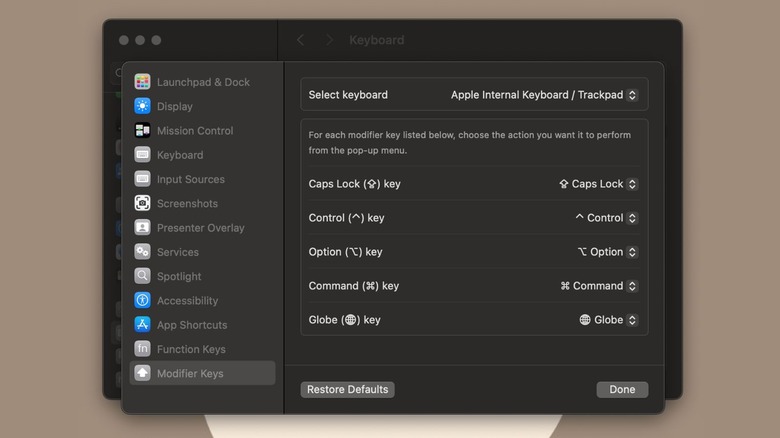The image size is (780, 438).
Task: Select Presenter Overlay entry
Action: [x=202, y=228]
